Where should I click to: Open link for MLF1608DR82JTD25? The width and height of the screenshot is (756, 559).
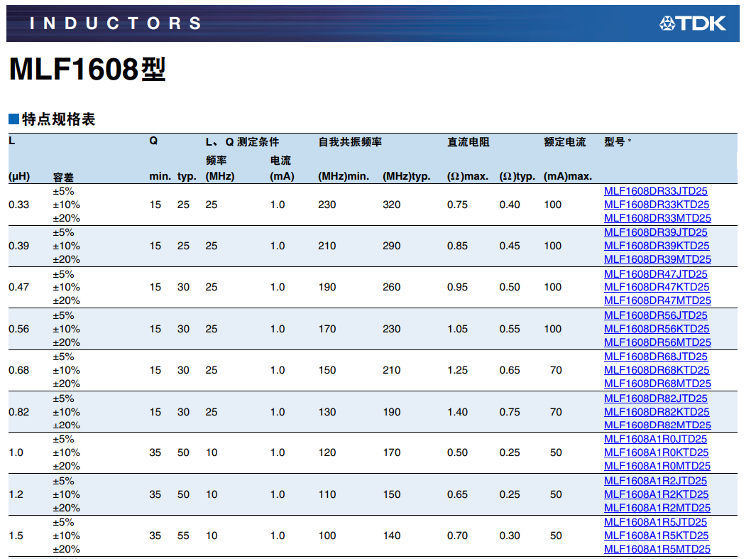(x=656, y=398)
